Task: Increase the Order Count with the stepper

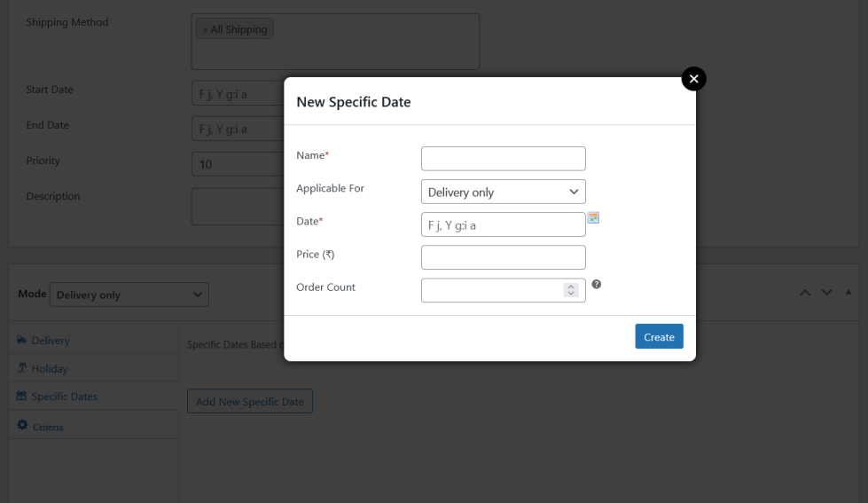Action: tap(571, 287)
